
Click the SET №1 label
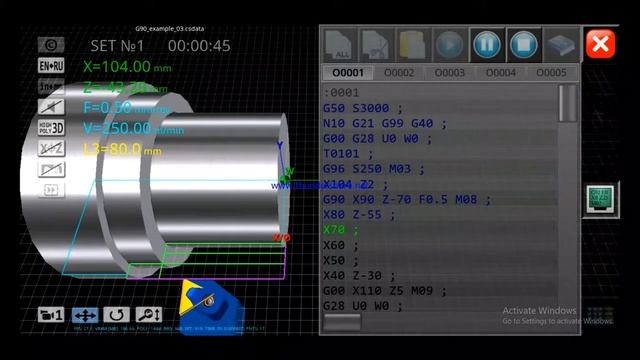pyautogui.click(x=117, y=46)
